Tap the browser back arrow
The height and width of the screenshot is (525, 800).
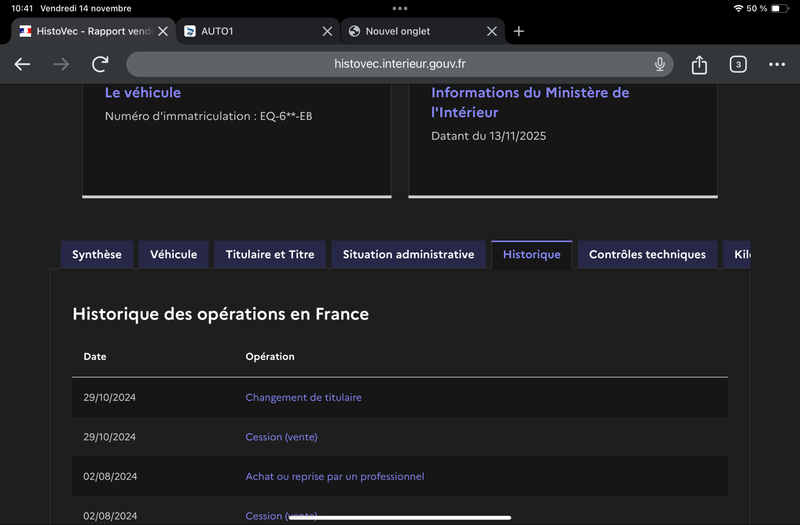pyautogui.click(x=22, y=64)
